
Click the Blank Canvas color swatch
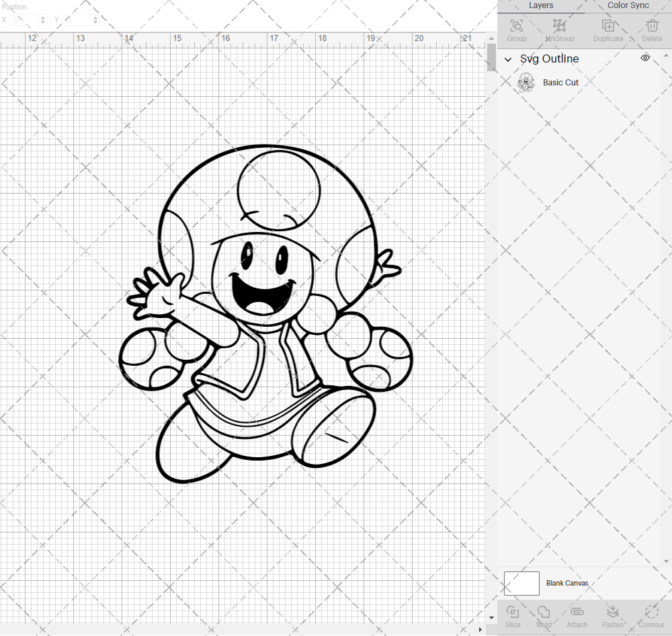point(521,583)
